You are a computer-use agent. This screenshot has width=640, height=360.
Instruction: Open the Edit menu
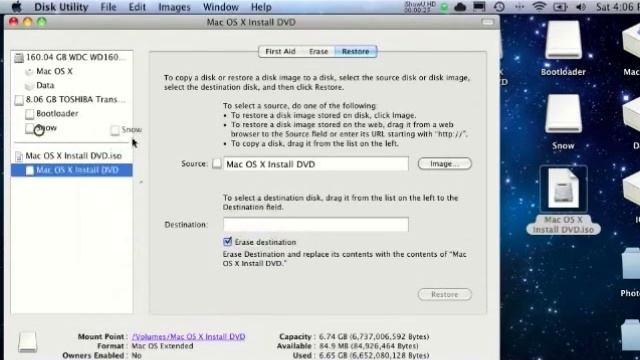[137, 7]
